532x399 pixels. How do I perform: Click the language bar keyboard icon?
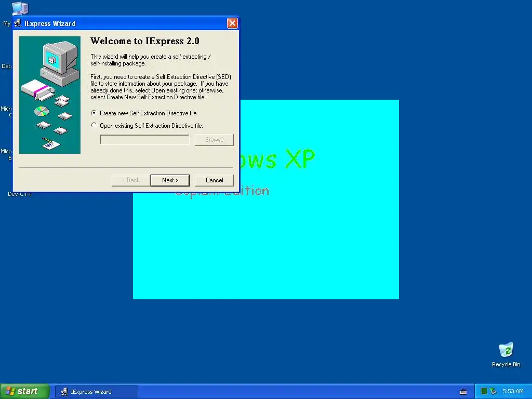(463, 392)
